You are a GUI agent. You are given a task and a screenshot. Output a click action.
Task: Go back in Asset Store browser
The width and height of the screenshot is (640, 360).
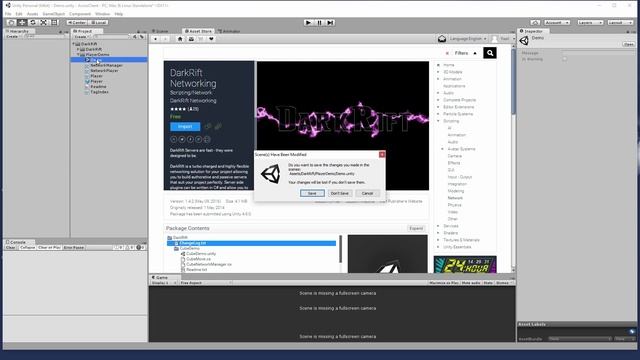(x=156, y=39)
